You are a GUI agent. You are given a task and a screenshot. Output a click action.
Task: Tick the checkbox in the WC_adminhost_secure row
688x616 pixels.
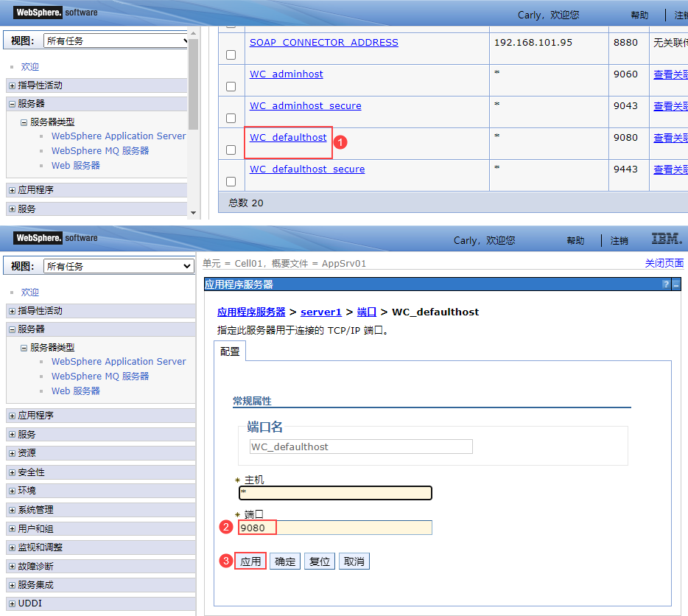(231, 118)
